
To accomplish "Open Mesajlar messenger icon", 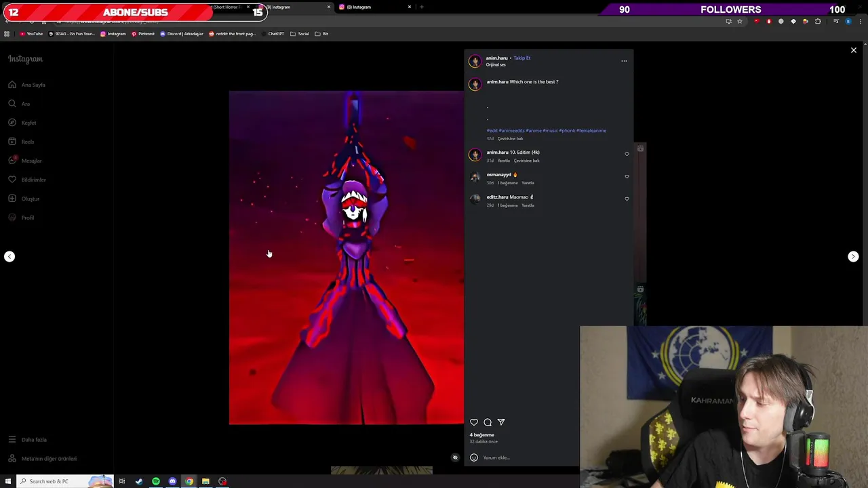I will coord(12,161).
